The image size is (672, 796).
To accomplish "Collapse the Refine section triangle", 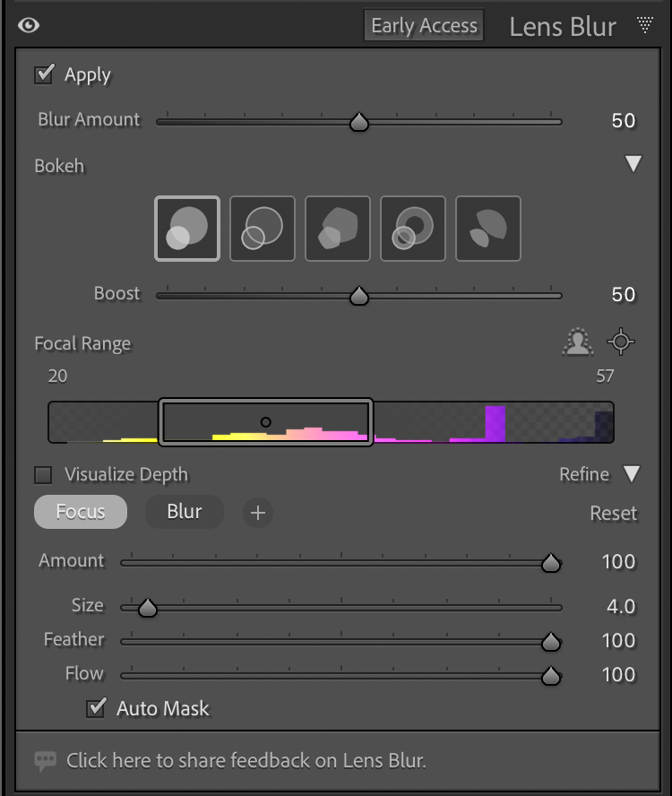I will click(633, 474).
